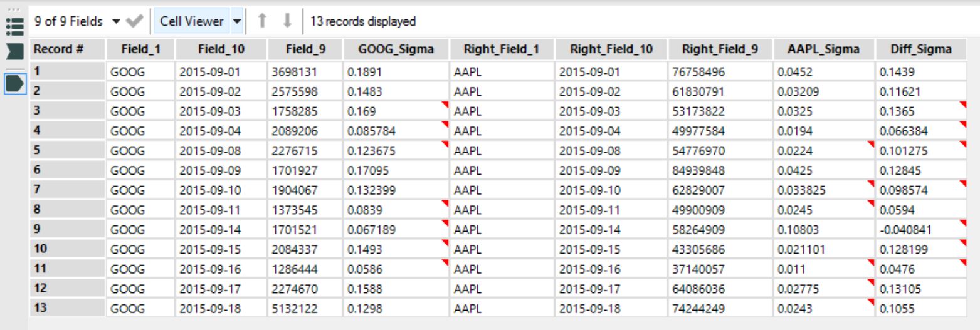Viewport: 980px width, 330px height.
Task: Click Right_Field_9 cell 43305686
Action: coord(720,249)
